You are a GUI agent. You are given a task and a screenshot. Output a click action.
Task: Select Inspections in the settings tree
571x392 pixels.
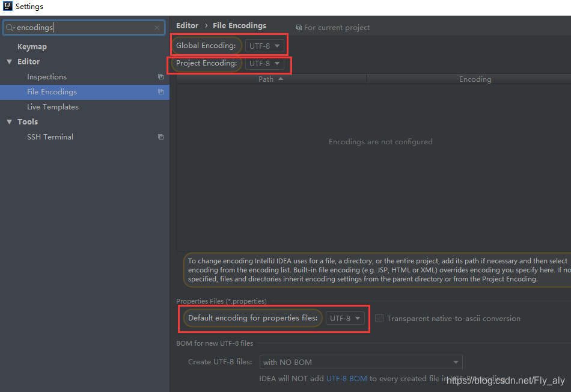tap(47, 77)
